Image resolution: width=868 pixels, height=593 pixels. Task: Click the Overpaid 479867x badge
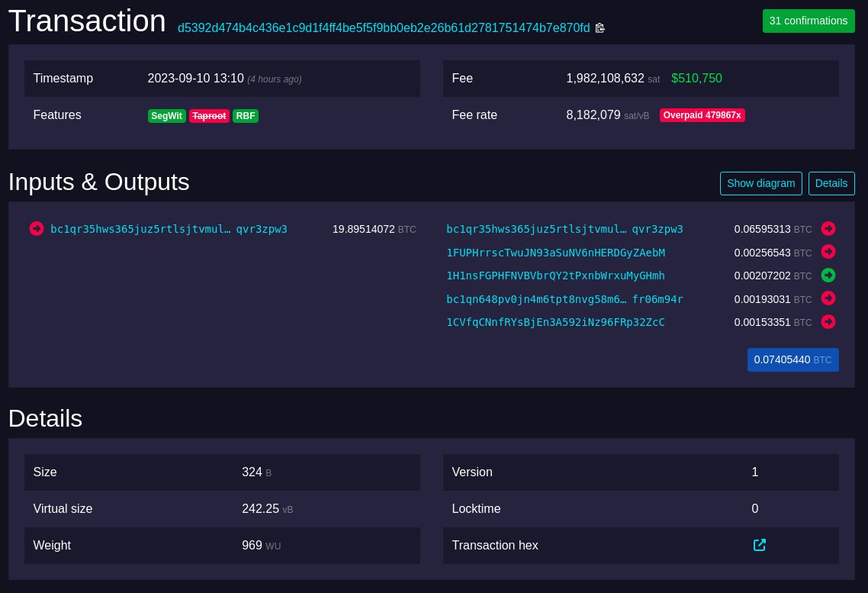[x=702, y=115]
